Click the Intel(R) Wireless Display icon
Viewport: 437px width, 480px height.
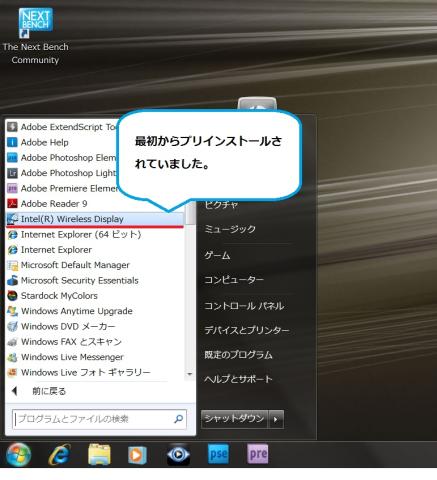[x=12, y=219]
